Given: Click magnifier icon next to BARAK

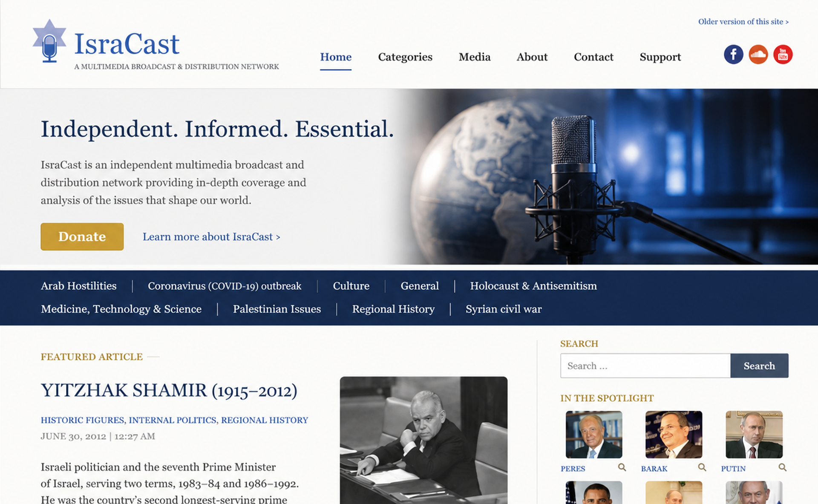Looking at the screenshot, I should click(x=702, y=467).
